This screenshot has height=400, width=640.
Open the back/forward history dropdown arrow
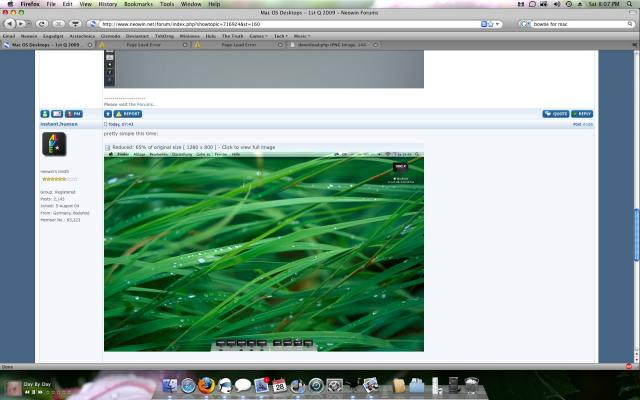(28, 24)
